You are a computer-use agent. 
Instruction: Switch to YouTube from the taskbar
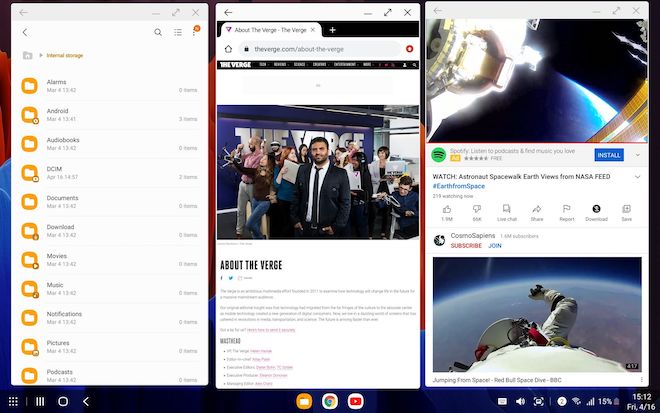(356, 401)
